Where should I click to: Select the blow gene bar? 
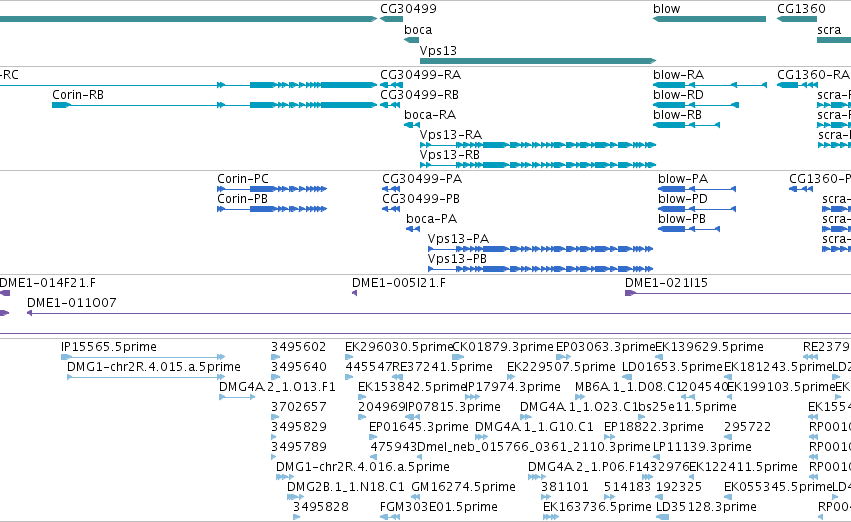(x=709, y=19)
